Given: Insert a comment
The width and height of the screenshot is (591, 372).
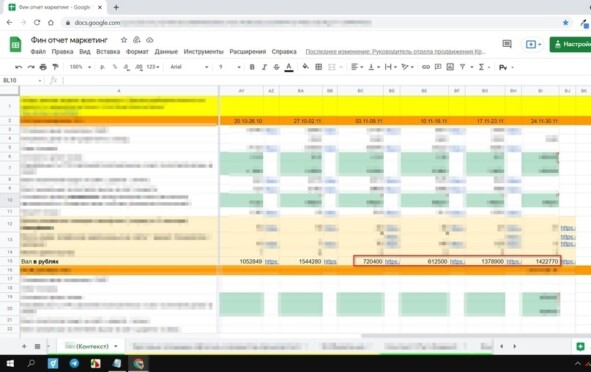Looking at the screenshot, I should click(x=438, y=67).
